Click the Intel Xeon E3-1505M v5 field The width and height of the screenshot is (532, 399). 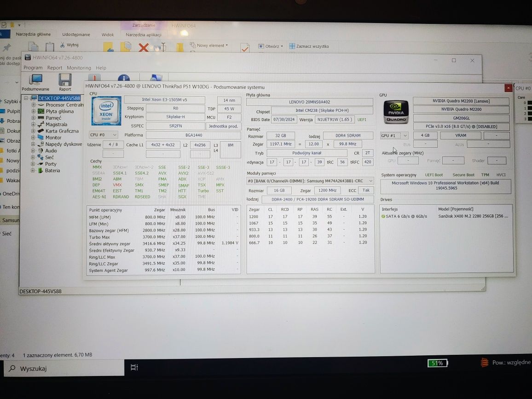point(165,100)
